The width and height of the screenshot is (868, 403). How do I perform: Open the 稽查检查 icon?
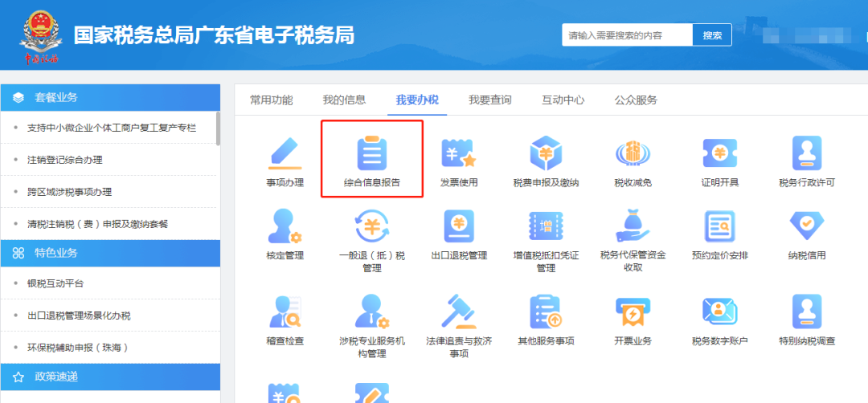[x=285, y=311]
